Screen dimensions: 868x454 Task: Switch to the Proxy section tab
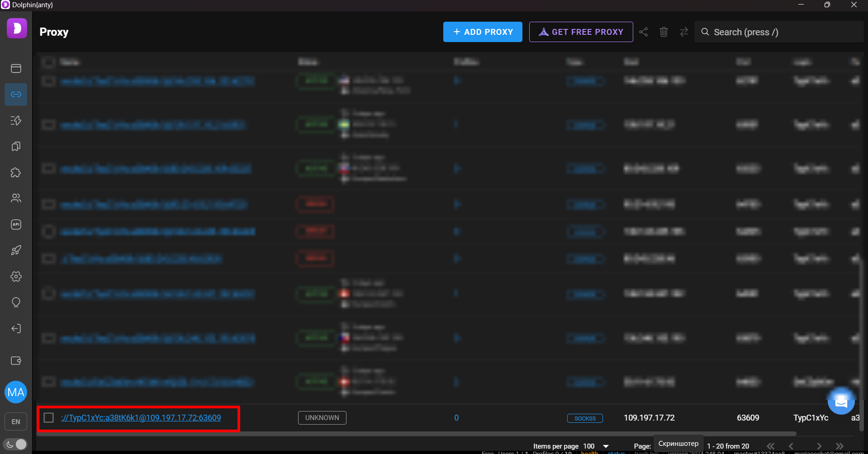[16, 95]
